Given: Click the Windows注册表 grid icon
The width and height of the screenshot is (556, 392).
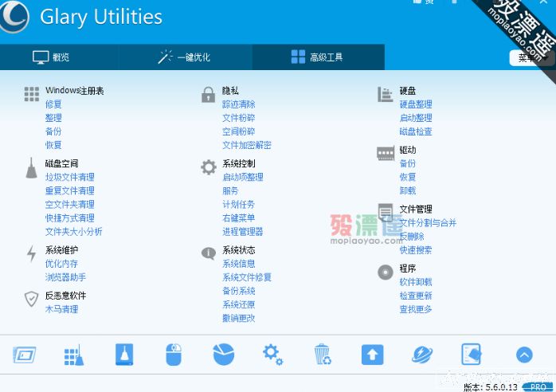Looking at the screenshot, I should 32,94.
